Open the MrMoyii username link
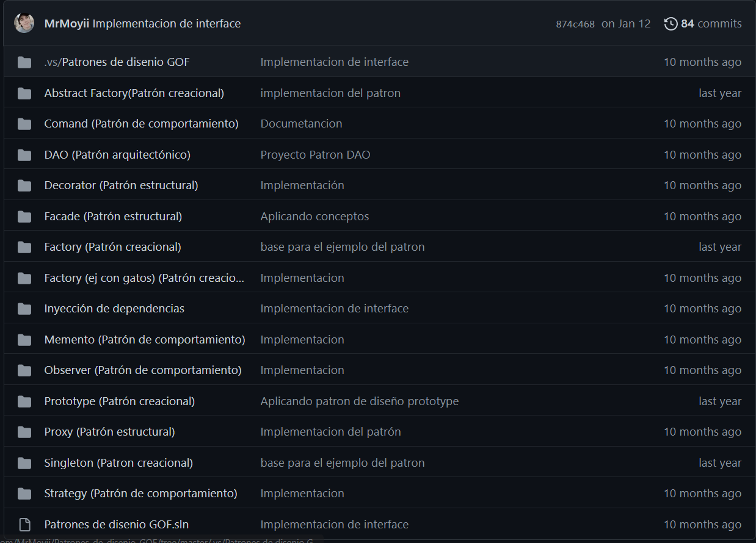 tap(67, 24)
